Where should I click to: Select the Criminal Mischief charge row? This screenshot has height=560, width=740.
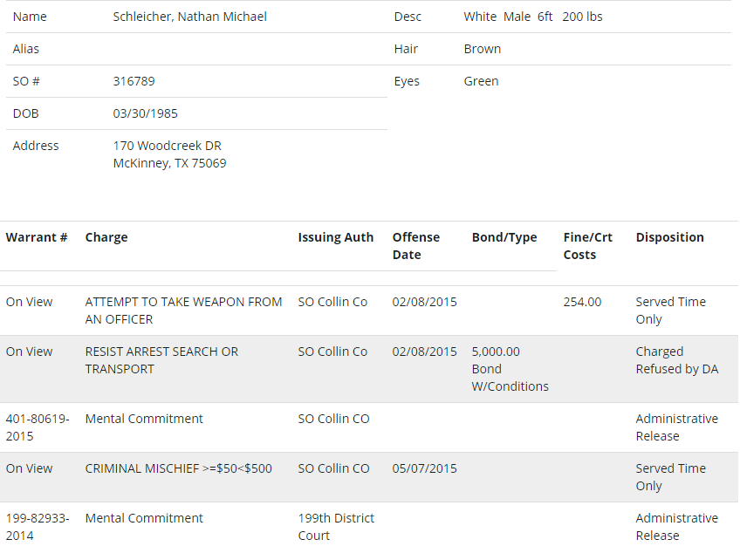click(x=369, y=477)
